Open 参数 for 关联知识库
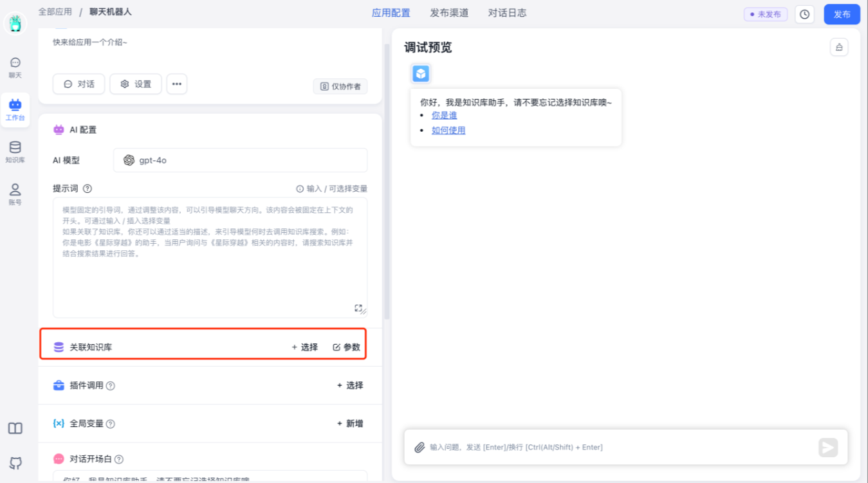This screenshot has height=483, width=868. pyautogui.click(x=346, y=347)
